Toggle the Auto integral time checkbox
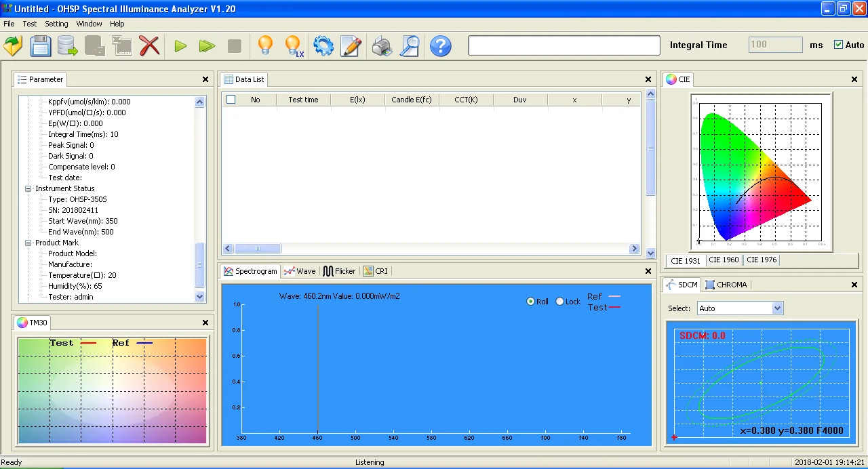The image size is (868, 469). [839, 45]
